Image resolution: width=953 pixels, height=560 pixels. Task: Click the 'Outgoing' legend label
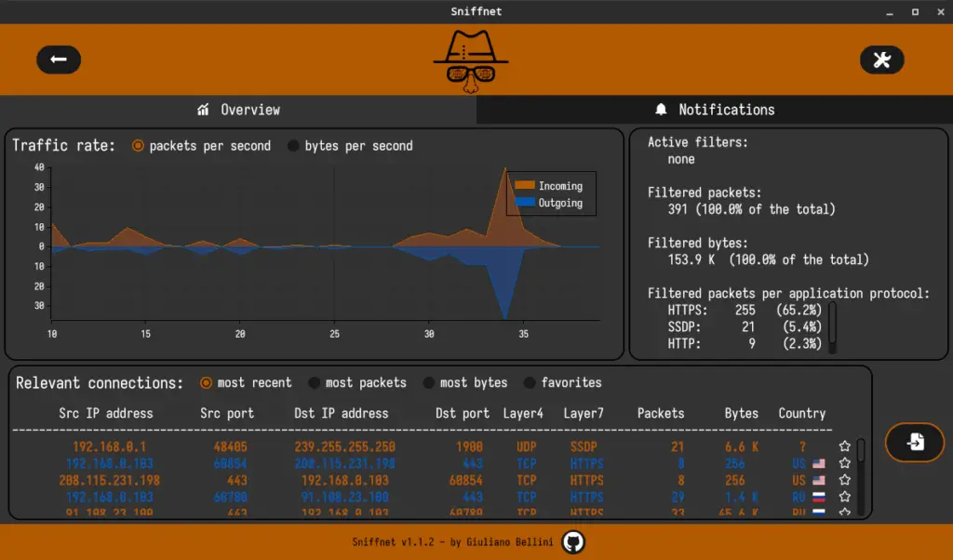click(x=560, y=203)
